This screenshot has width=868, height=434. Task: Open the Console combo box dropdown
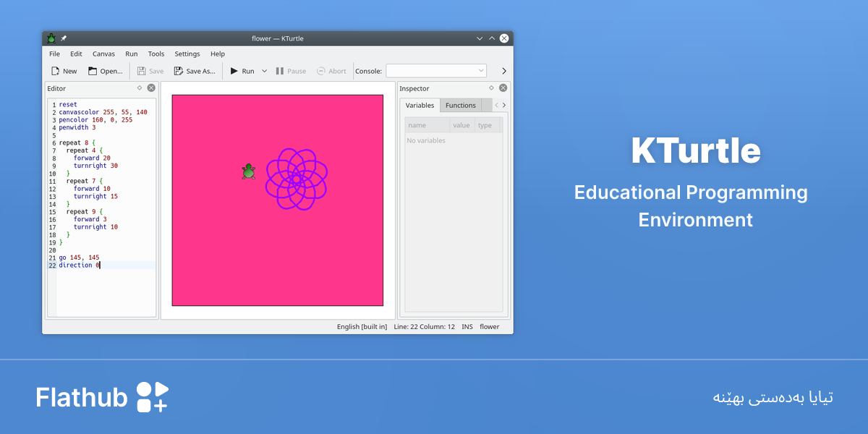click(436, 71)
